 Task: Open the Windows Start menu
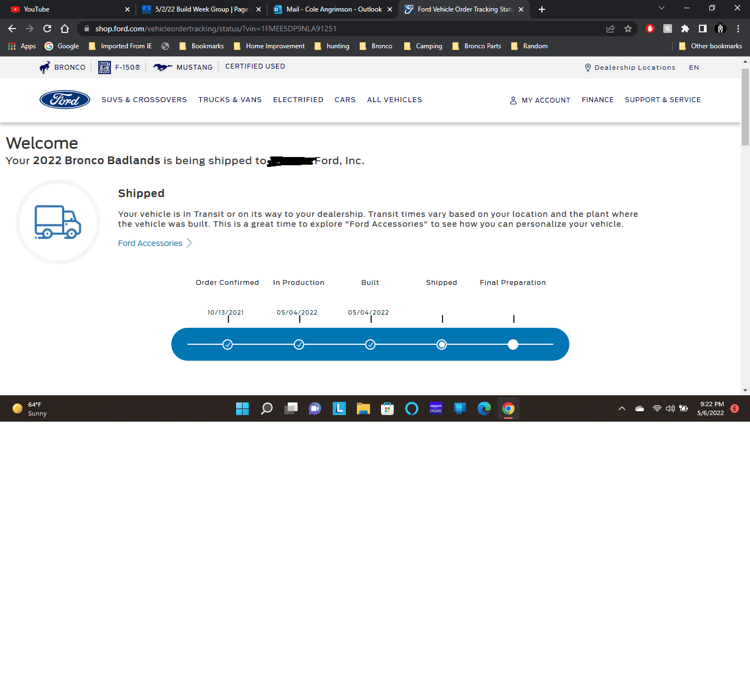[x=242, y=408]
